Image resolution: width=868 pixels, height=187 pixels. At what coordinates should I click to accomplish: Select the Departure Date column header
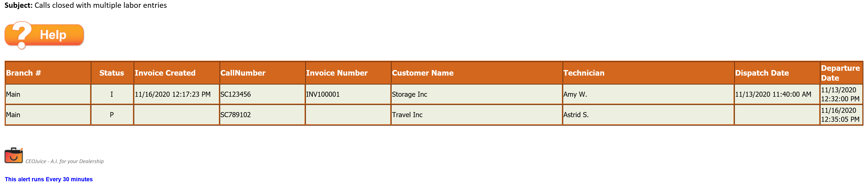click(x=841, y=73)
